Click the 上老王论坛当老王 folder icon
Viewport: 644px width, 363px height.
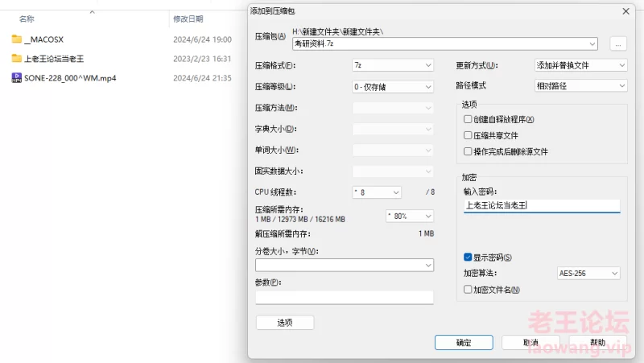[16, 58]
